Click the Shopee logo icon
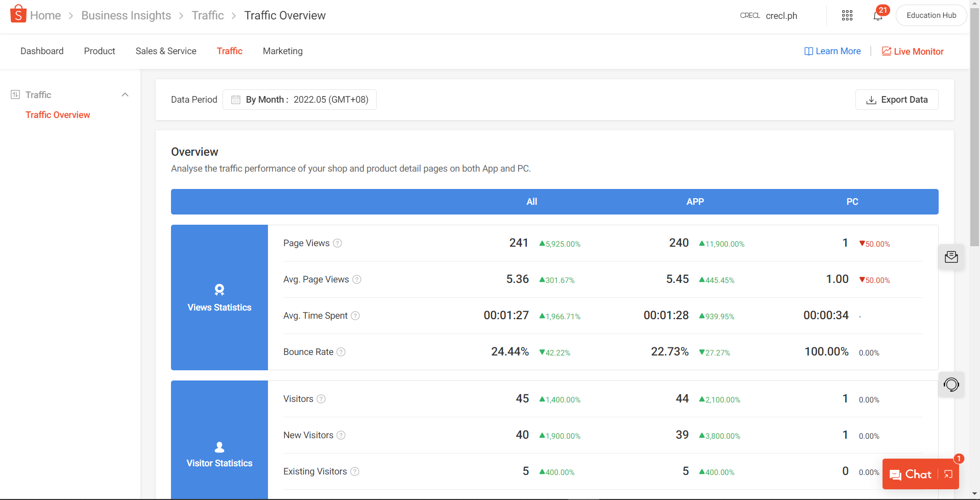980x500 pixels. tap(18, 14)
